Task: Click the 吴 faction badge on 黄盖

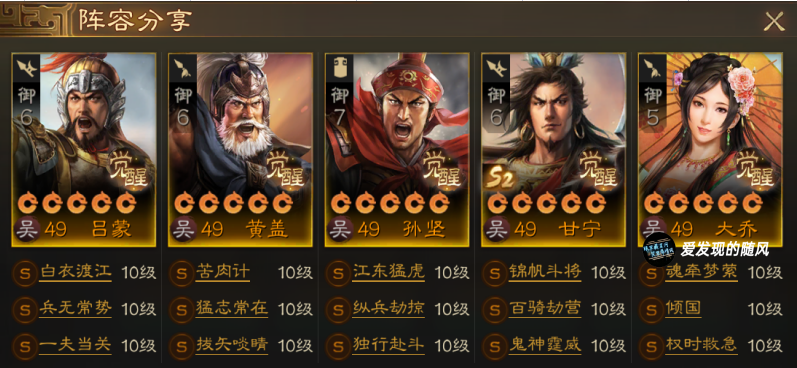Action: point(181,229)
